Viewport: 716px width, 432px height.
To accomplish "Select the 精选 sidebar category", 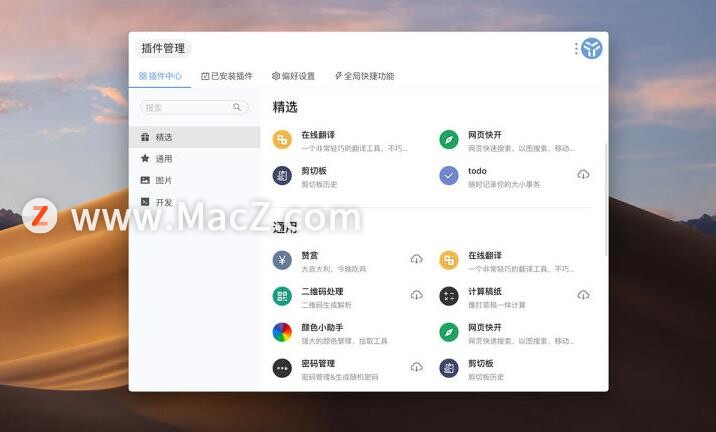I will click(x=195, y=137).
